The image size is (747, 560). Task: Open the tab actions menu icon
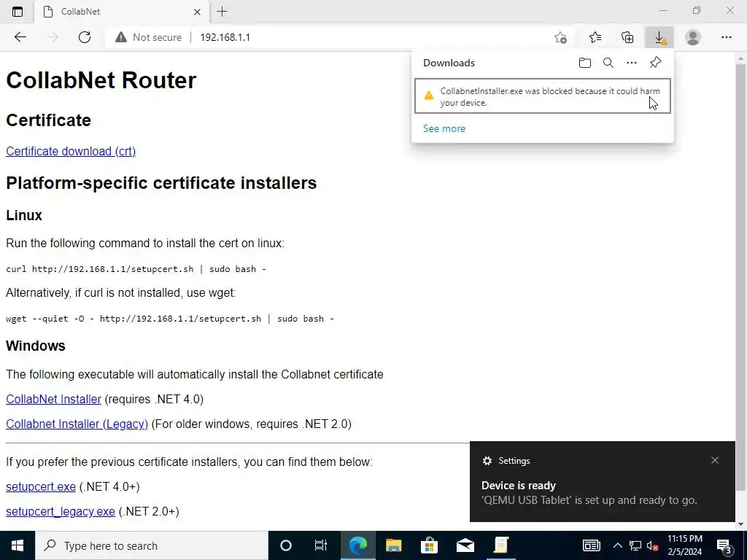click(x=18, y=12)
